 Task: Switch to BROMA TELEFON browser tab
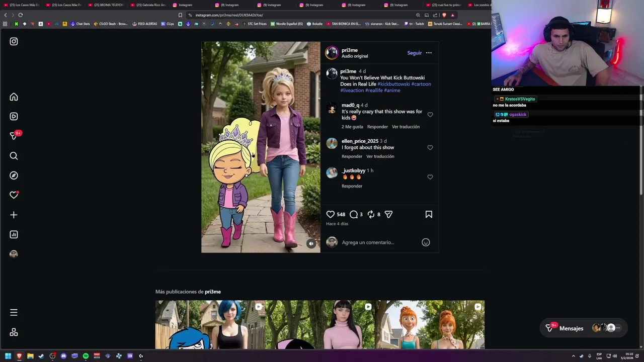[x=107, y=5]
